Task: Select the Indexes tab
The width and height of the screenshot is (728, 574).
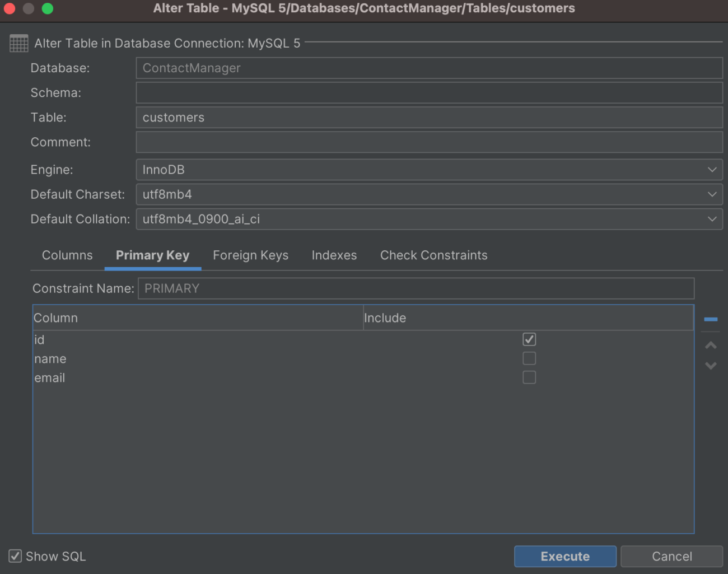Action: (334, 255)
